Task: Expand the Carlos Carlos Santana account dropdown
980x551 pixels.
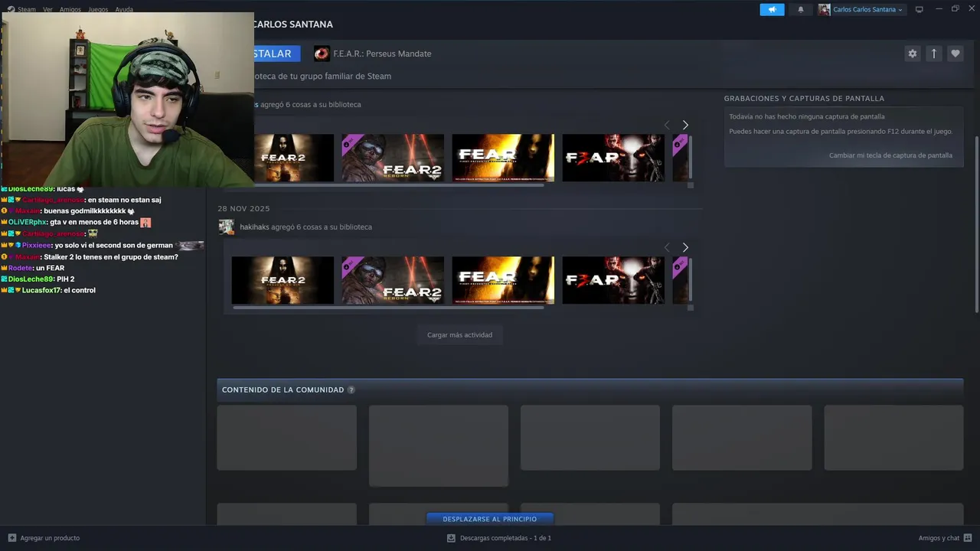Action: point(867,9)
